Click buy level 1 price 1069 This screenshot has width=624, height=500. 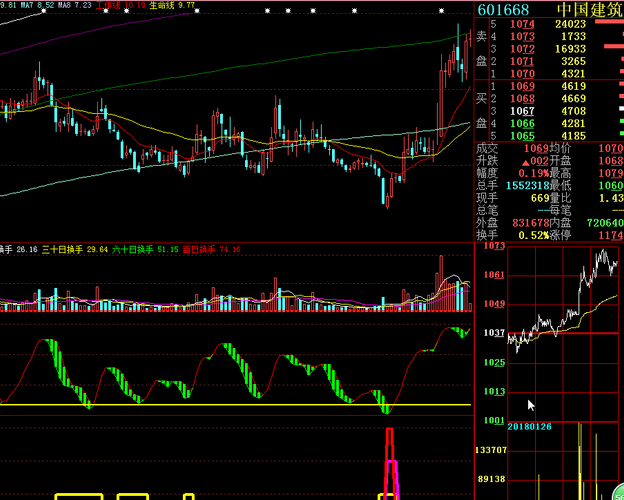(523, 86)
